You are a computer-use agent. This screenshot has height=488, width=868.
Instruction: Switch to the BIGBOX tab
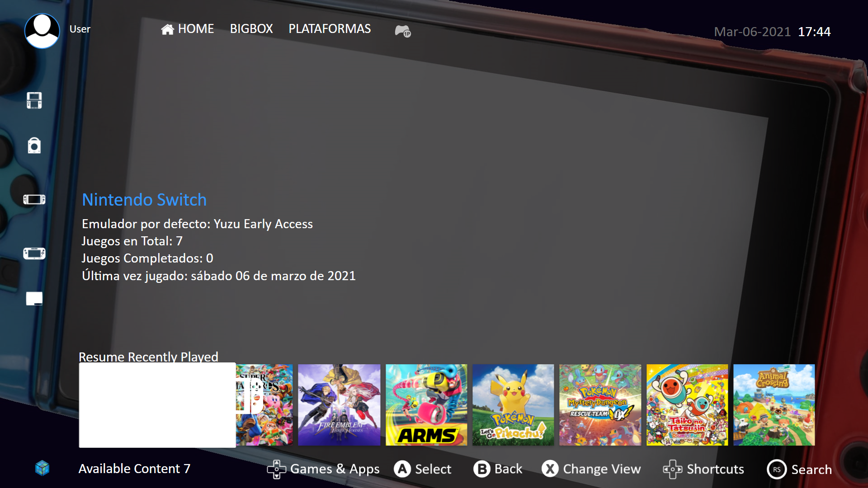point(251,29)
